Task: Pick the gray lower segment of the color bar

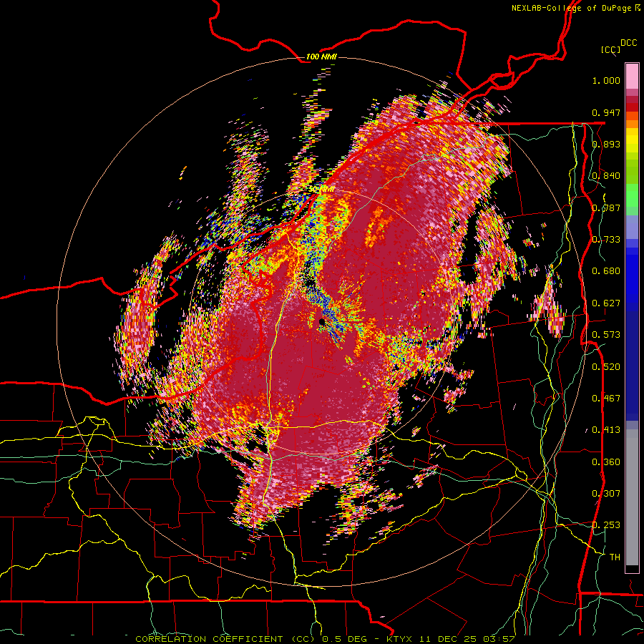Action: click(632, 497)
